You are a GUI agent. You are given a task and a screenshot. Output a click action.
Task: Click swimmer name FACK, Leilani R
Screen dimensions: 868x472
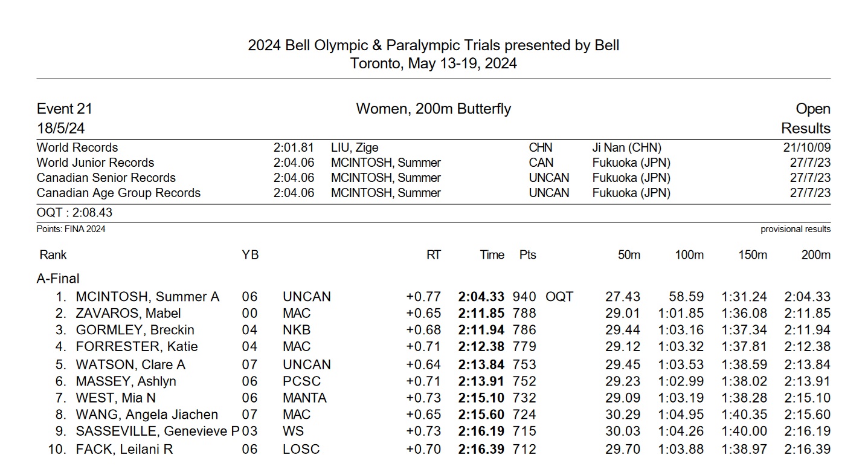point(126,450)
